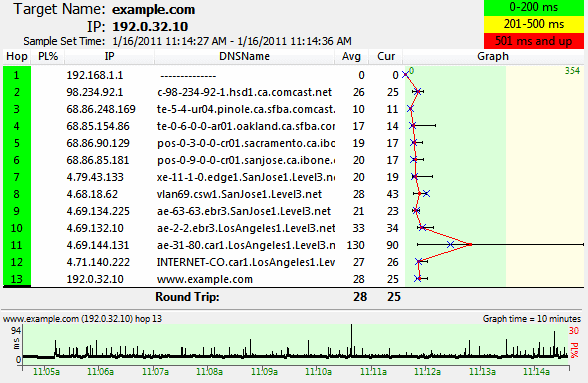Screen dimensions: 588x383
Task: Click DNS name ae-2-2.ebr3.LosAngeles1.Level3.net
Action: click(246, 228)
